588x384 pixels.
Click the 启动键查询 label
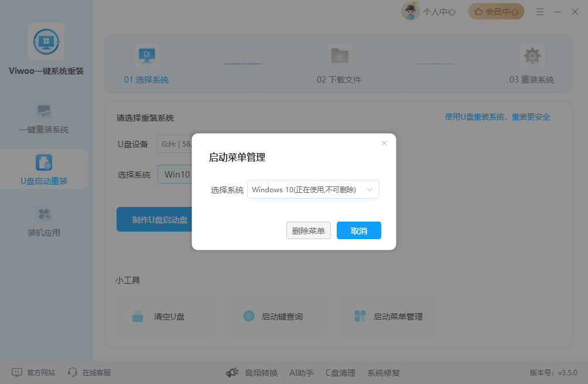(x=282, y=317)
